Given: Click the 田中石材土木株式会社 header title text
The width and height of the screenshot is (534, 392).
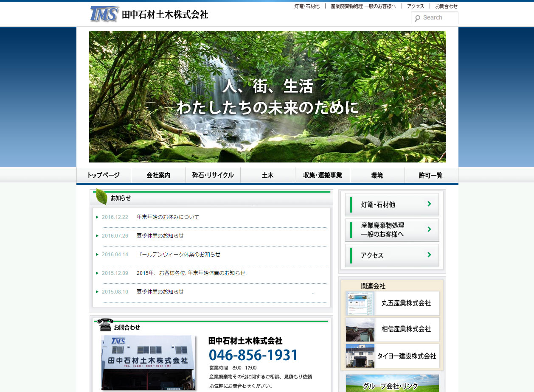Looking at the screenshot, I should pyautogui.click(x=165, y=15).
